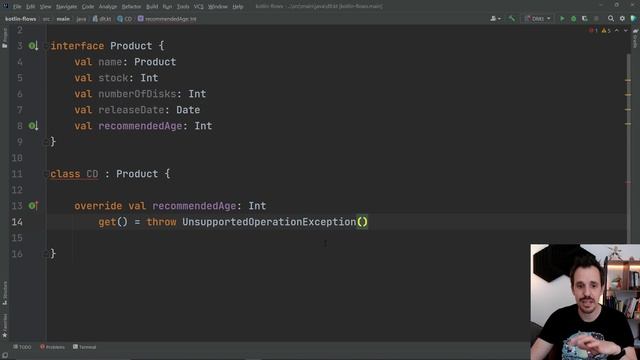Click the yellow warning count indicator
The width and height of the screenshot is (640, 360).
606,31
